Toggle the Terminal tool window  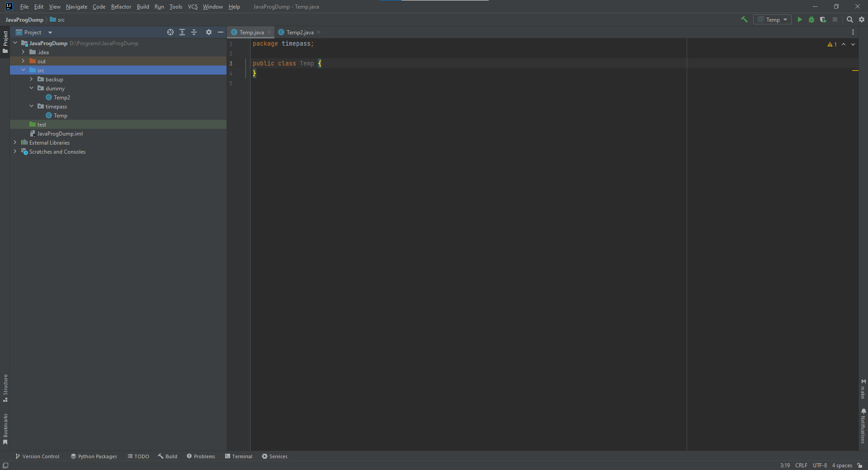(239, 456)
